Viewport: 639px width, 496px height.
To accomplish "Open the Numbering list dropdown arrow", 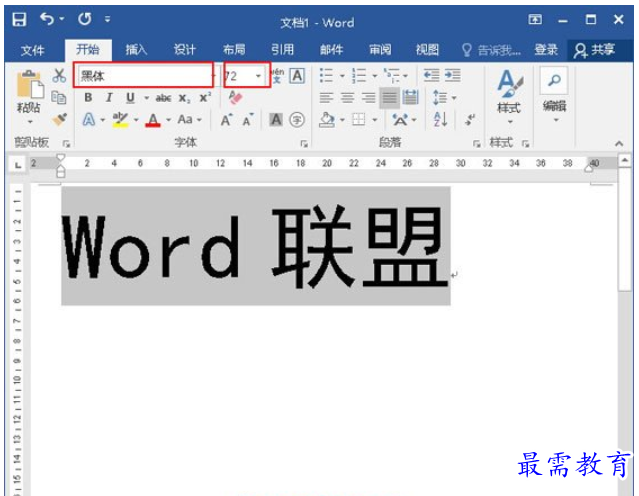I will [x=375, y=76].
